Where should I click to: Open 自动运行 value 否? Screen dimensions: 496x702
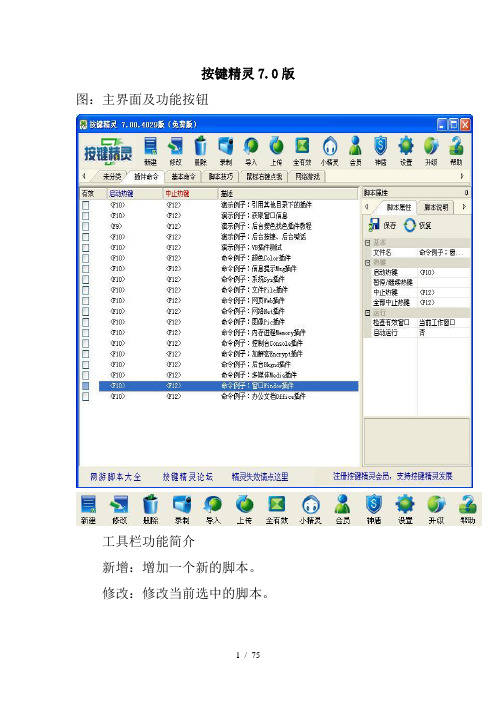[x=443, y=333]
